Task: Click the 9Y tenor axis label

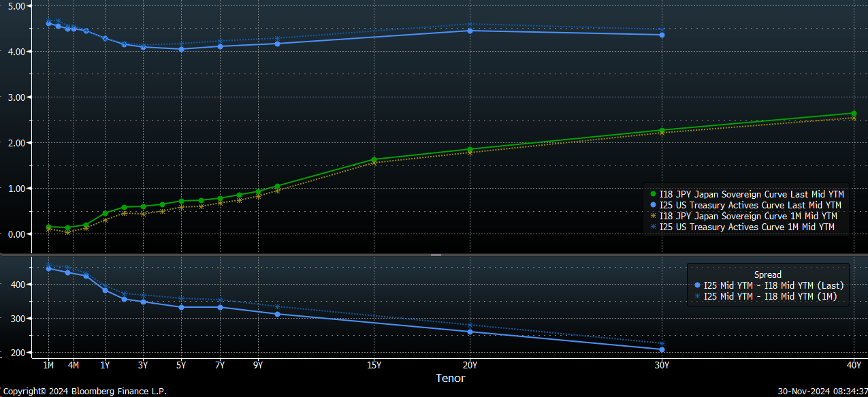Action: [x=258, y=366]
